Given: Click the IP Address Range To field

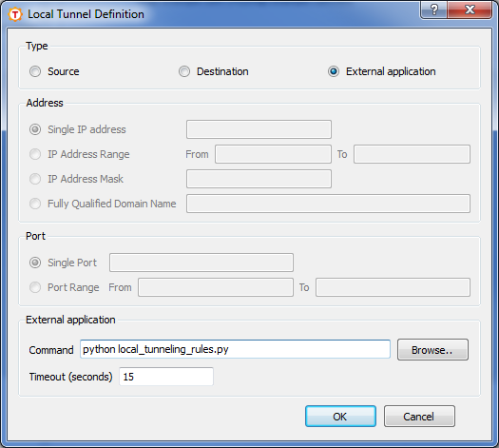Looking at the screenshot, I should click(x=412, y=154).
